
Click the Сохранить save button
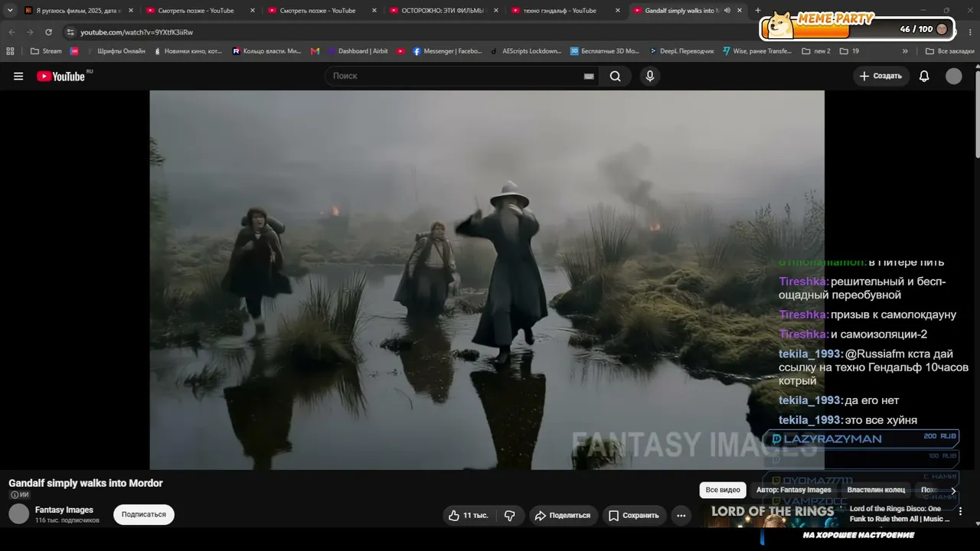(x=634, y=516)
